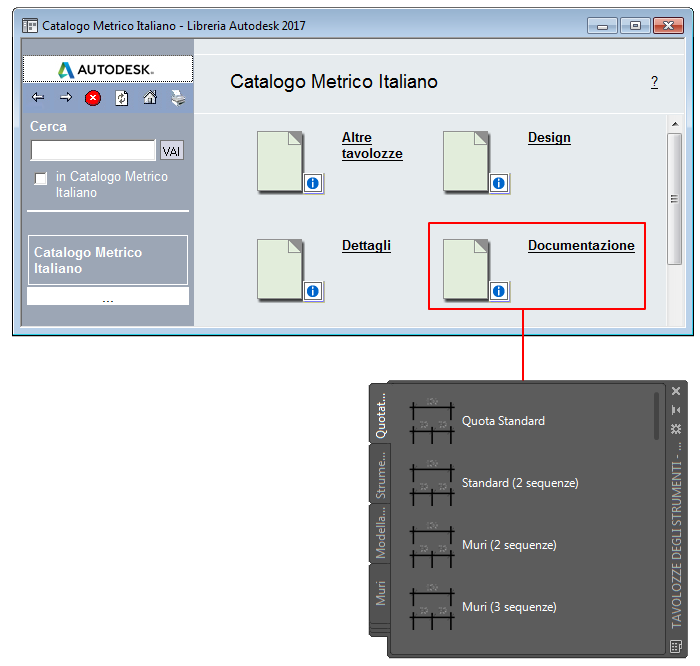Open the Altre tavolozze link
The height and width of the screenshot is (666, 700).
pyautogui.click(x=372, y=146)
